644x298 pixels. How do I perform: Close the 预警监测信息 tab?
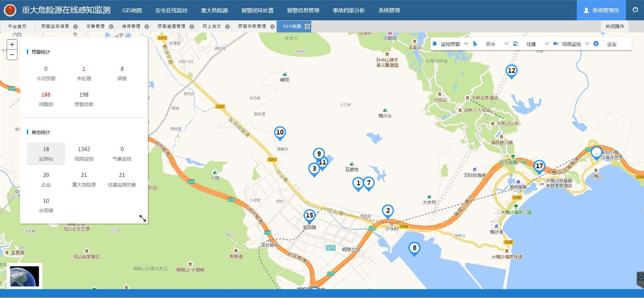coord(75,26)
